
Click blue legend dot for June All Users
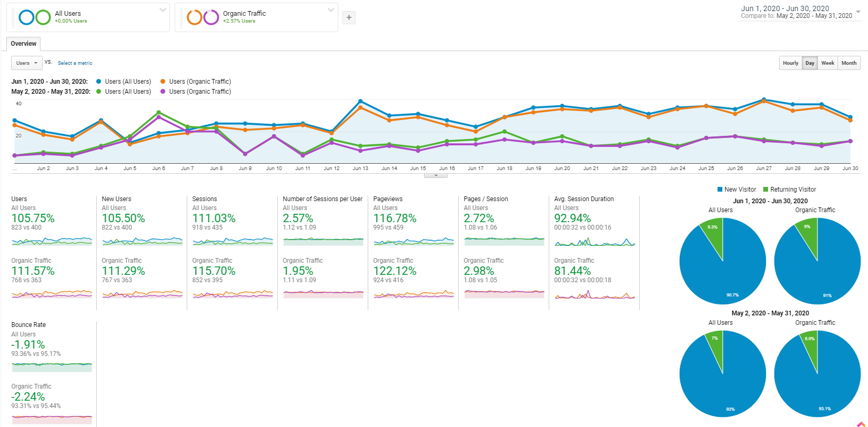click(99, 82)
